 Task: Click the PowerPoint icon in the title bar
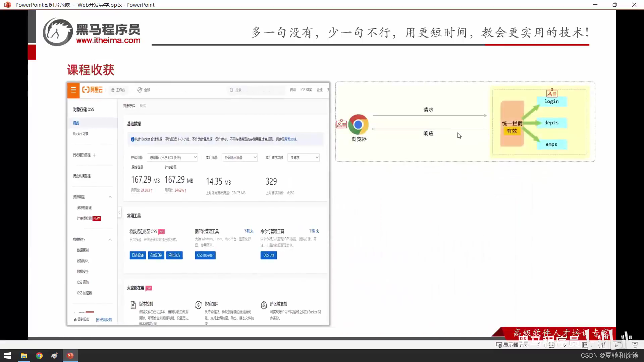pyautogui.click(x=7, y=5)
